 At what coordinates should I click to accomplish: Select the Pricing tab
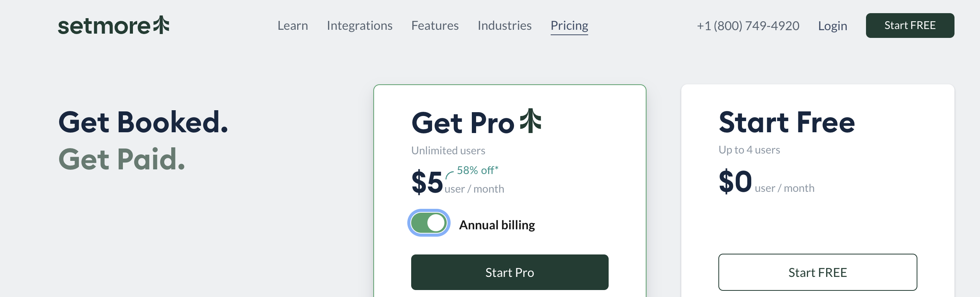[569, 26]
